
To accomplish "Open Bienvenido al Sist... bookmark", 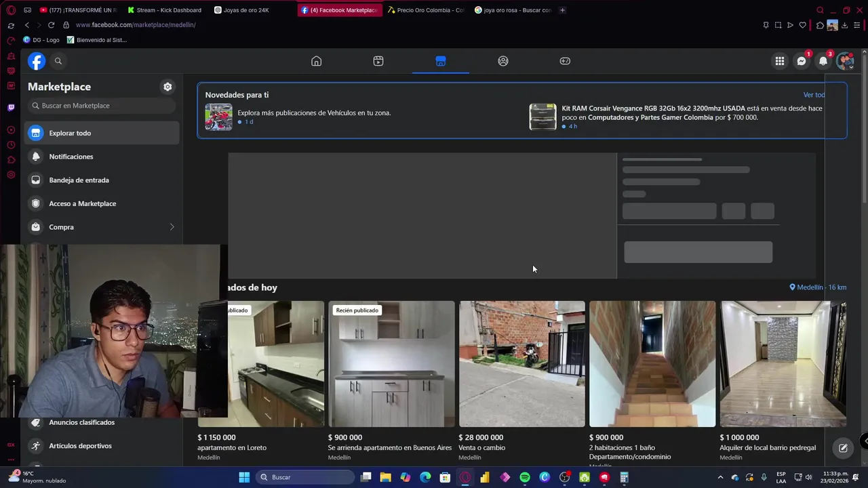I will pos(97,40).
